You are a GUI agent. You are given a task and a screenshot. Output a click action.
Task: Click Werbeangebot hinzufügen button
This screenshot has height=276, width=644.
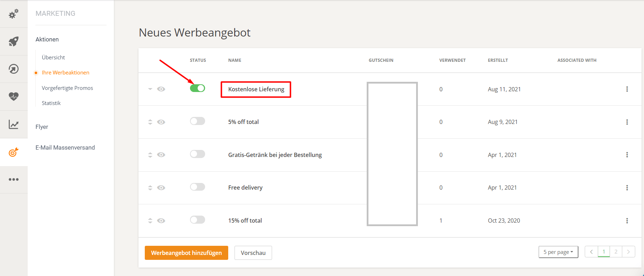coord(186,253)
